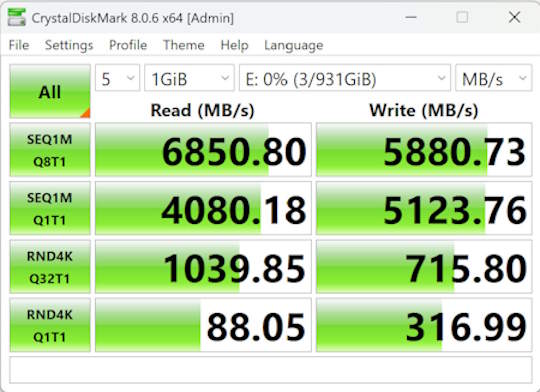Start the SEQ1M Q8T1 test

(x=50, y=150)
